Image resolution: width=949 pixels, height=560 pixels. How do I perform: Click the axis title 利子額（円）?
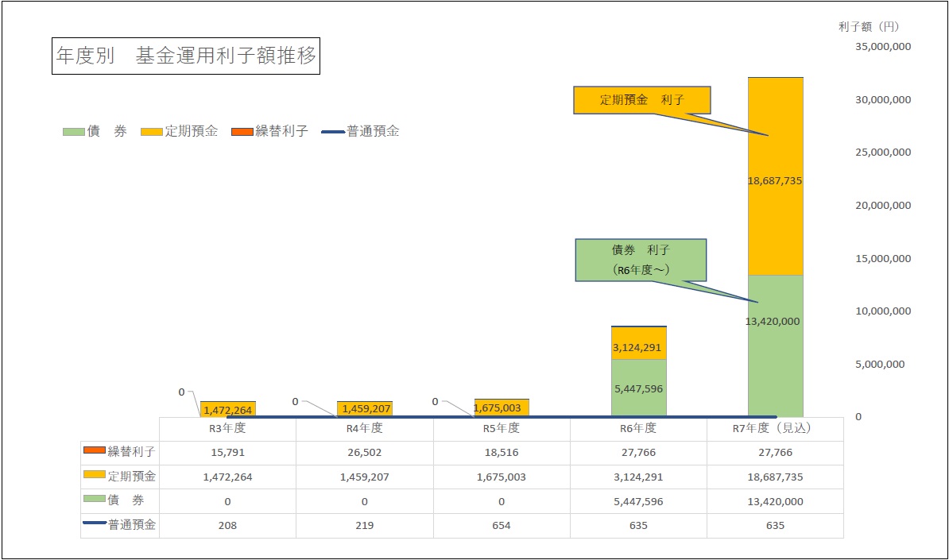tap(869, 26)
